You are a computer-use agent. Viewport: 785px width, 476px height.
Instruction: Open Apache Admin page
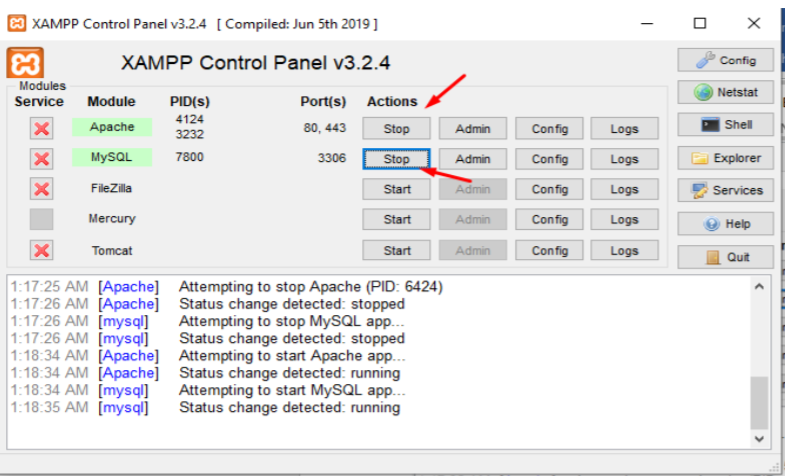click(473, 129)
